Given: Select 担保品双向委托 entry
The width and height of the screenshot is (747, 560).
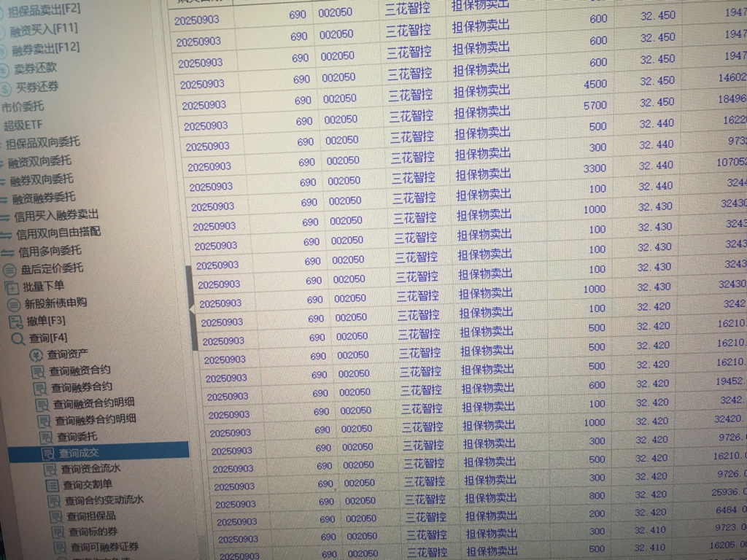Looking at the screenshot, I should pos(43,142).
